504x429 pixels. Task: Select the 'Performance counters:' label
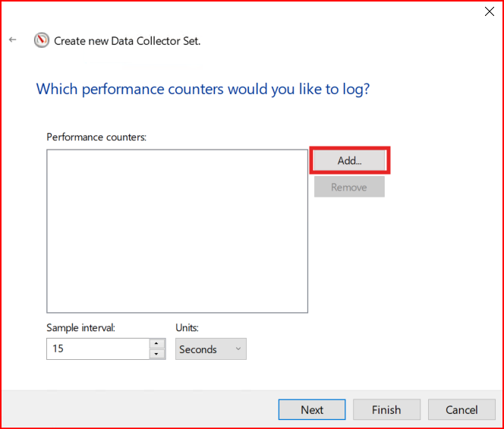(96, 137)
